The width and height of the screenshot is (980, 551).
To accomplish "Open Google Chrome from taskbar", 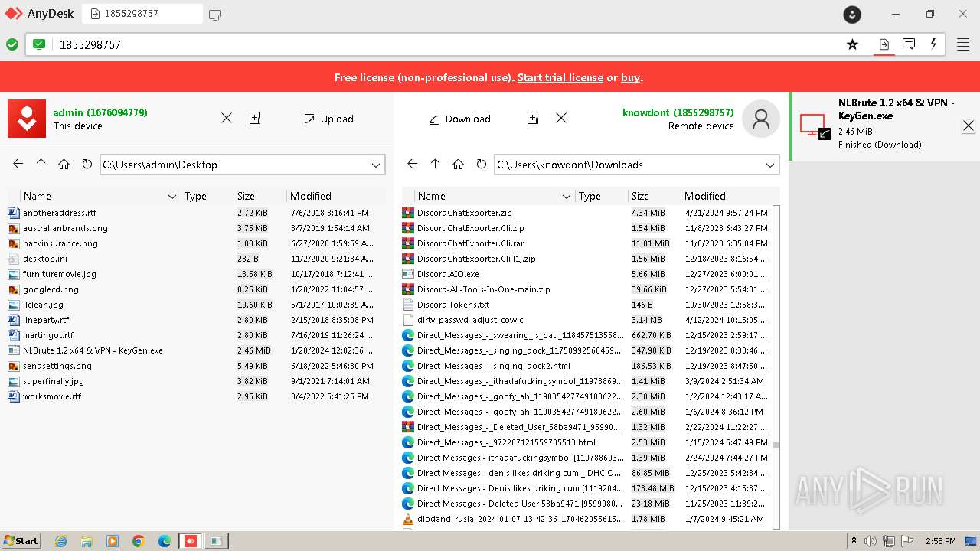I will 139,541.
